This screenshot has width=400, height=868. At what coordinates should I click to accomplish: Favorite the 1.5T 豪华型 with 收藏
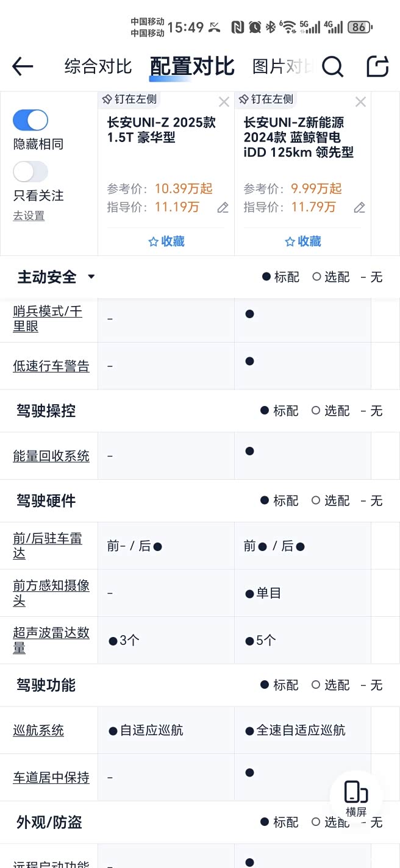coord(166,241)
